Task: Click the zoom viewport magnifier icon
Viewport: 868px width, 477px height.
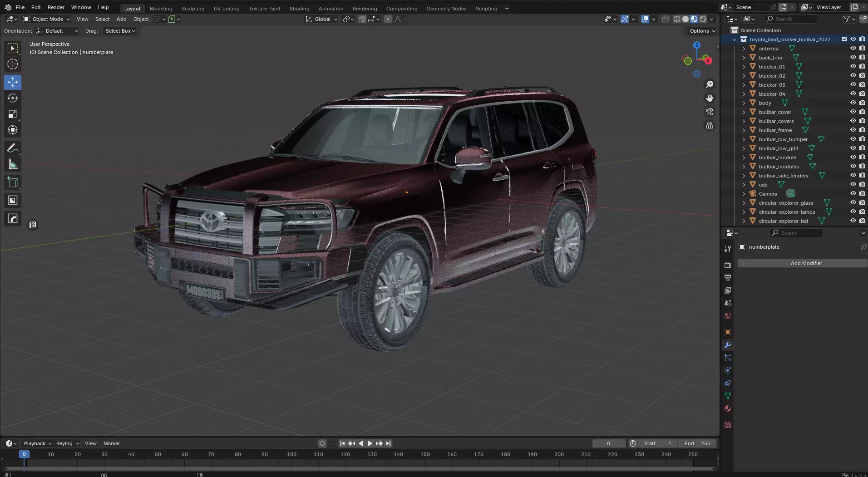Action: [710, 84]
